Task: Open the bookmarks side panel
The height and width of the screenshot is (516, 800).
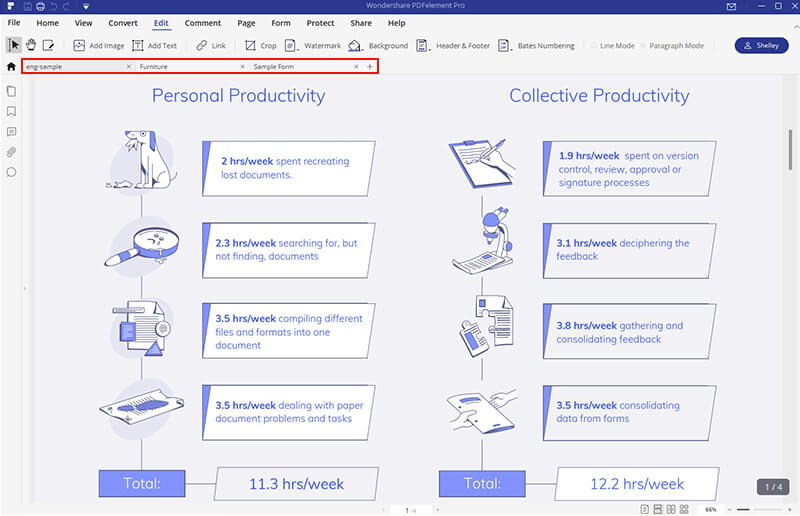Action: pos(11,110)
